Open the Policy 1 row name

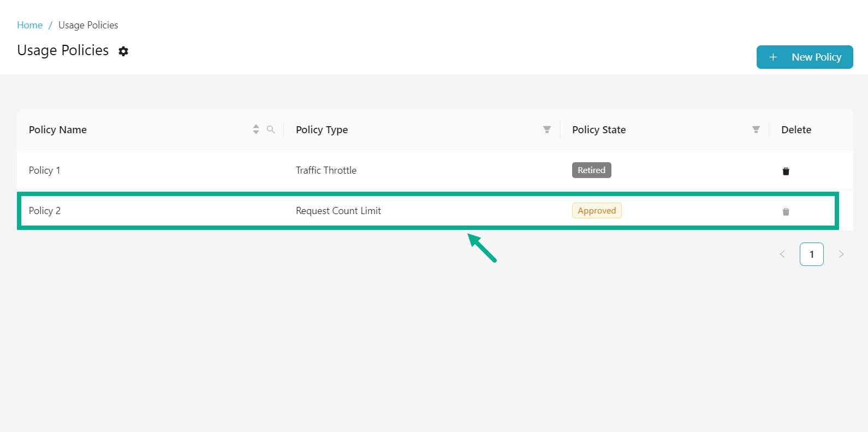pos(45,170)
